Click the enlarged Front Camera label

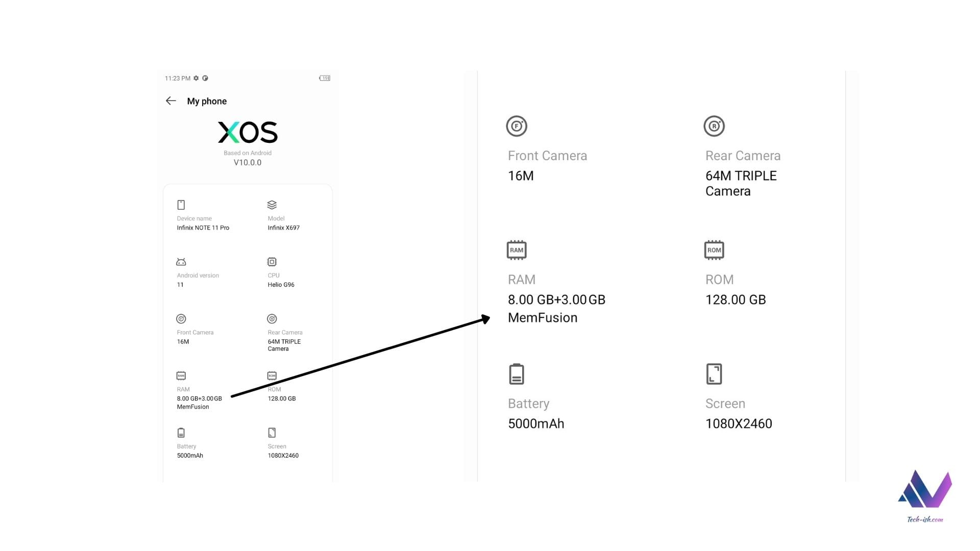547,156
